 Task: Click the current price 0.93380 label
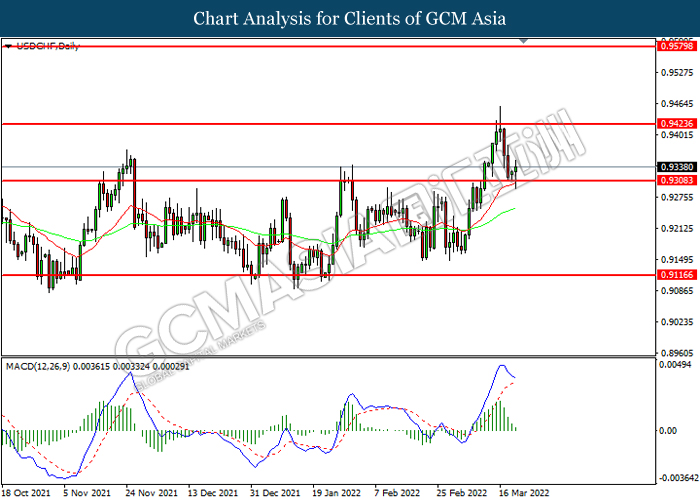coord(677,167)
